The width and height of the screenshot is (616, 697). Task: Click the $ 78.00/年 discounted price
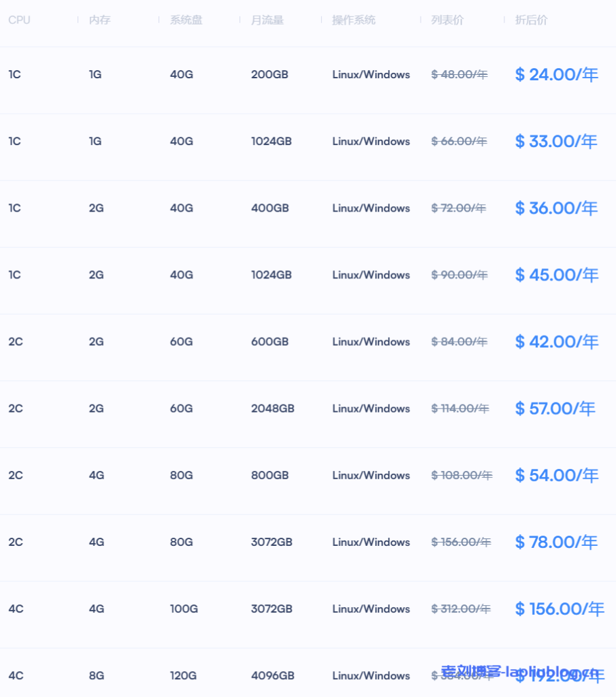pos(556,542)
